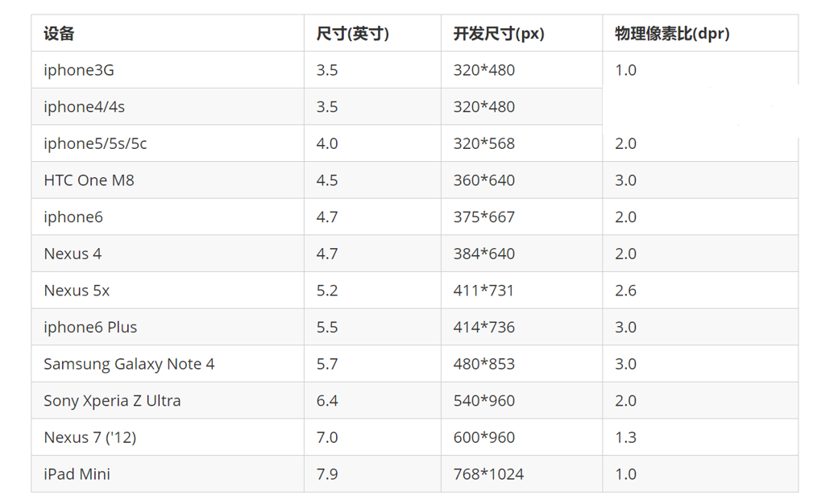The image size is (813, 504).
Task: Choose dpr '2.0' in Nexus 4 row
Action: (626, 254)
